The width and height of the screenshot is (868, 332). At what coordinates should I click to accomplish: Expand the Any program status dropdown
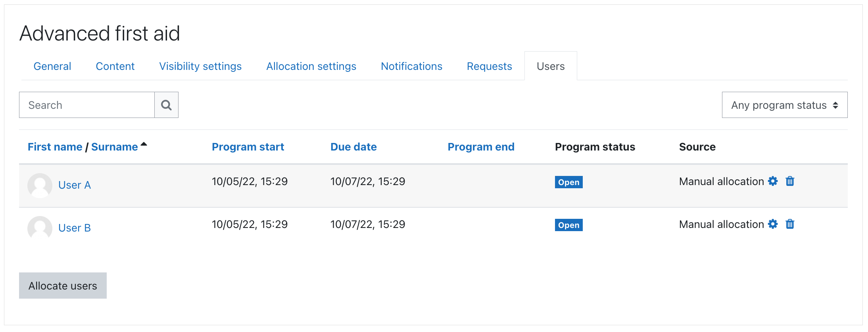pyautogui.click(x=784, y=105)
